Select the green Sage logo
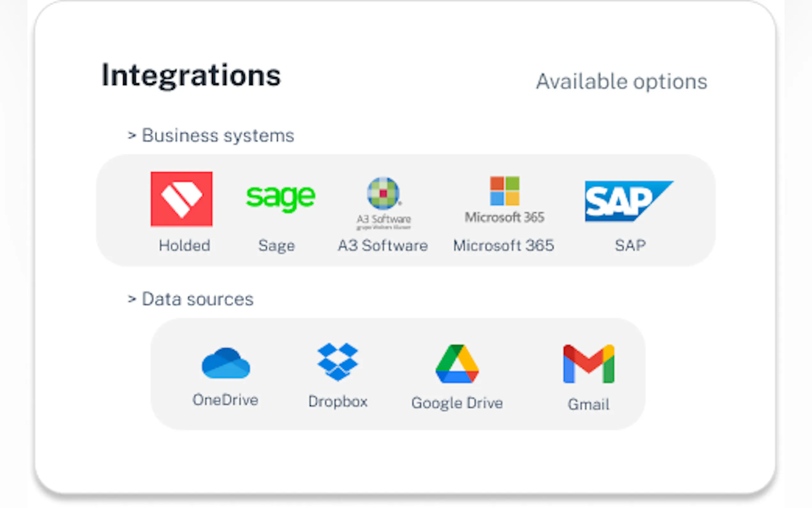812x508 pixels. 281,198
